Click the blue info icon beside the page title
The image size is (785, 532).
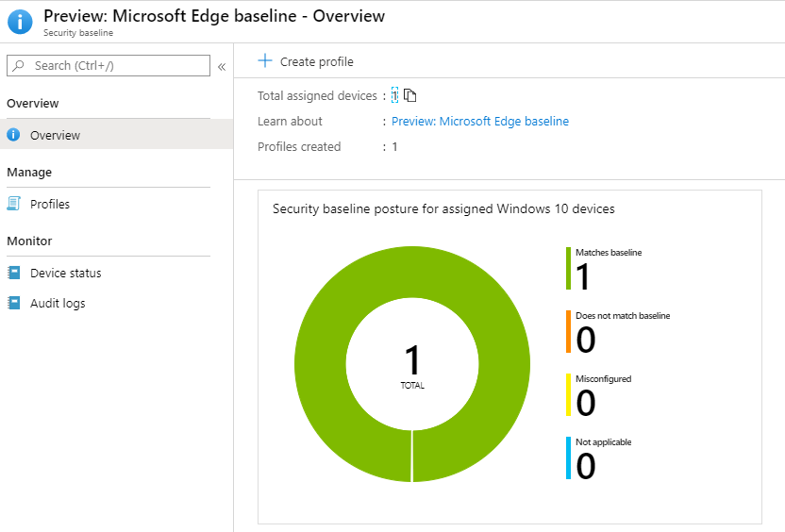20,22
